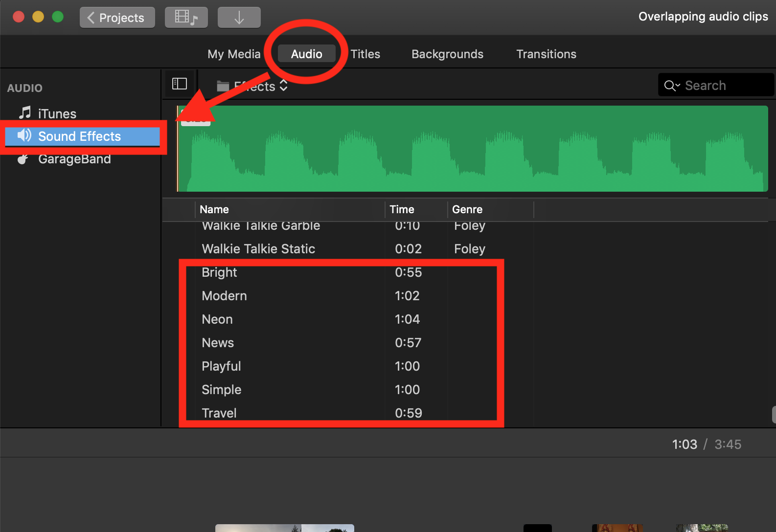Click the GarageBand guitar icon
The width and height of the screenshot is (776, 532).
[23, 159]
